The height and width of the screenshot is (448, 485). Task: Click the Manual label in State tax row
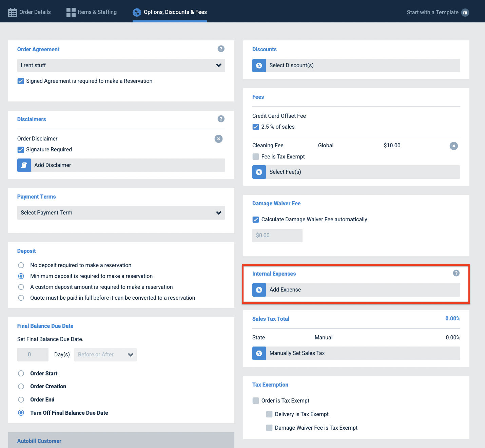coord(324,338)
